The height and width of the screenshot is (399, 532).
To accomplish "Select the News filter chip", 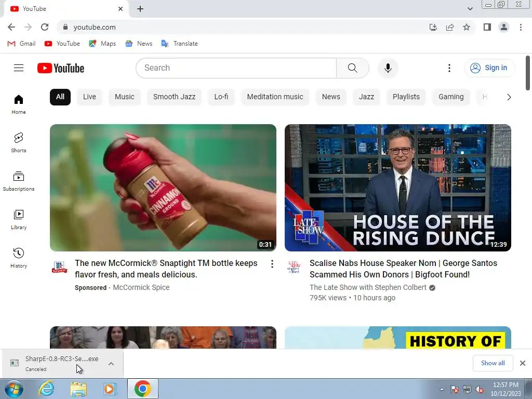I will pos(331,97).
